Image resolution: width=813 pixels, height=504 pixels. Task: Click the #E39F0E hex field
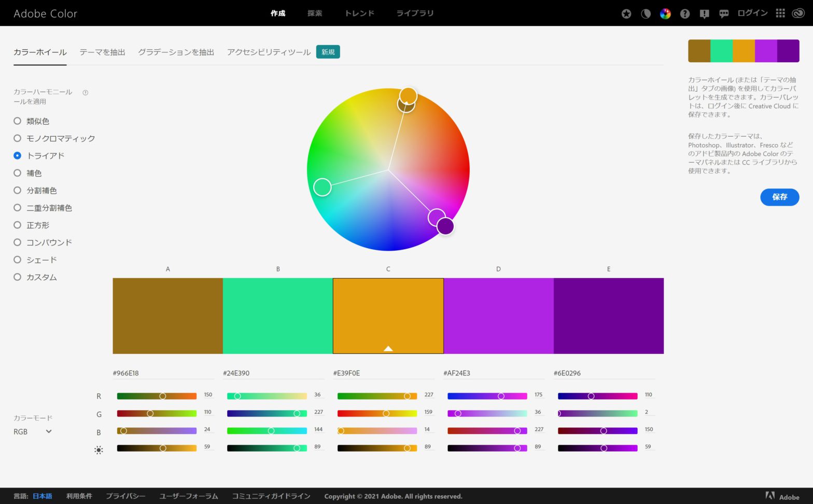pyautogui.click(x=384, y=373)
